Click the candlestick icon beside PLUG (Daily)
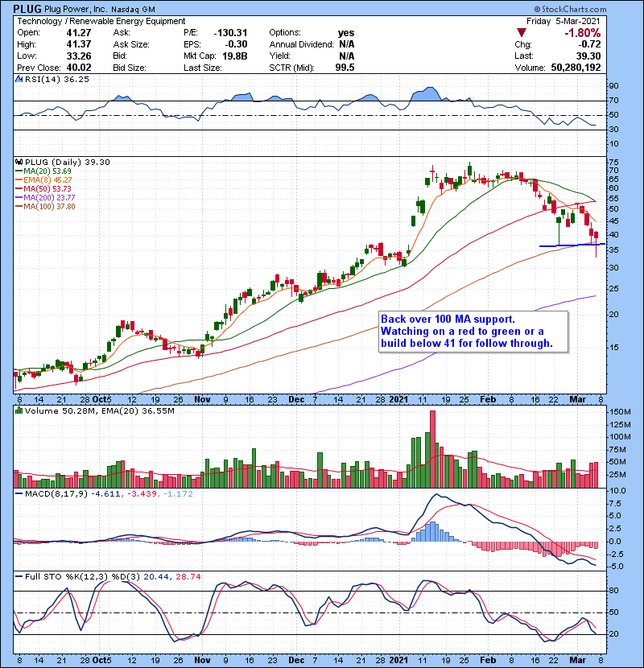Viewport: 644px width, 668px height. [19, 162]
